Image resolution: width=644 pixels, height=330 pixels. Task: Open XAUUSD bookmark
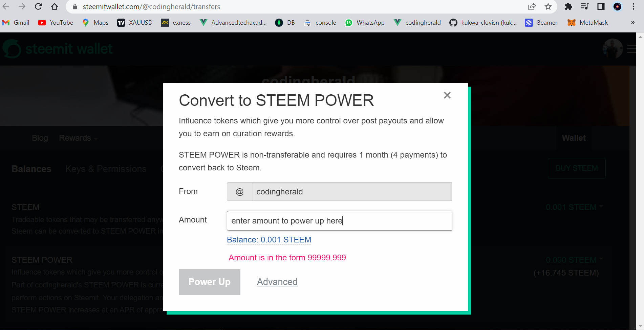pyautogui.click(x=135, y=23)
